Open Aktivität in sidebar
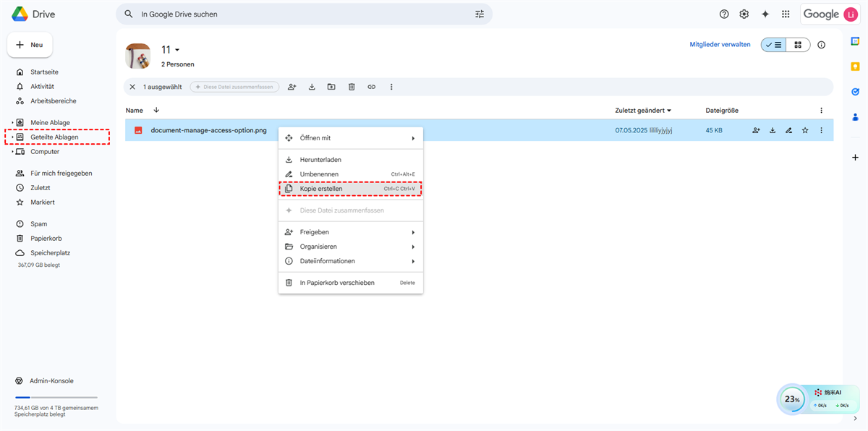This screenshot has width=868, height=431. pos(42,87)
